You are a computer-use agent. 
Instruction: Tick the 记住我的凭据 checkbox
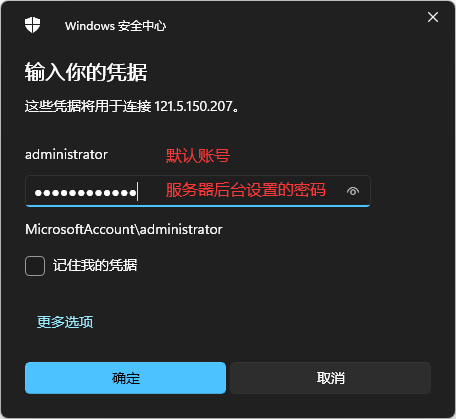pos(35,266)
